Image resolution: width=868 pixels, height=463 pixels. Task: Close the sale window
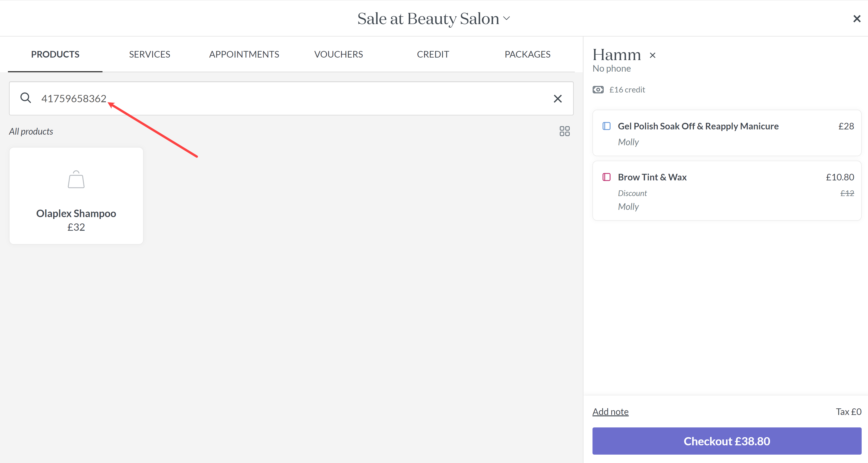click(x=857, y=19)
